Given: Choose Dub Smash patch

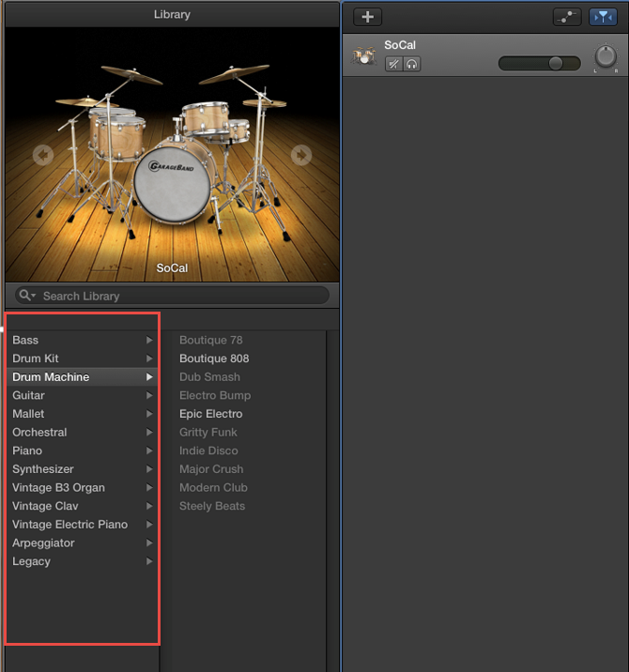Looking at the screenshot, I should [209, 376].
